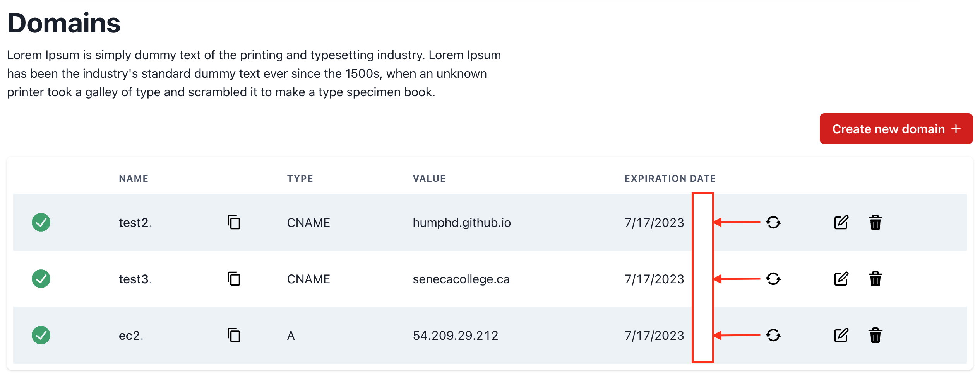Copy the test2 domain name

pos(234,223)
